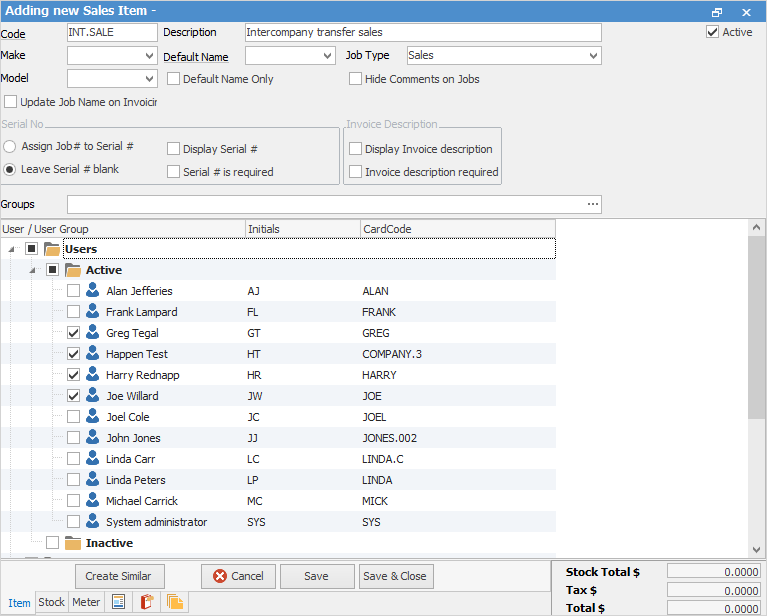Screen dimensions: 767x616
Task: Select Assign Job# to Serial # option
Action: click(x=9, y=146)
